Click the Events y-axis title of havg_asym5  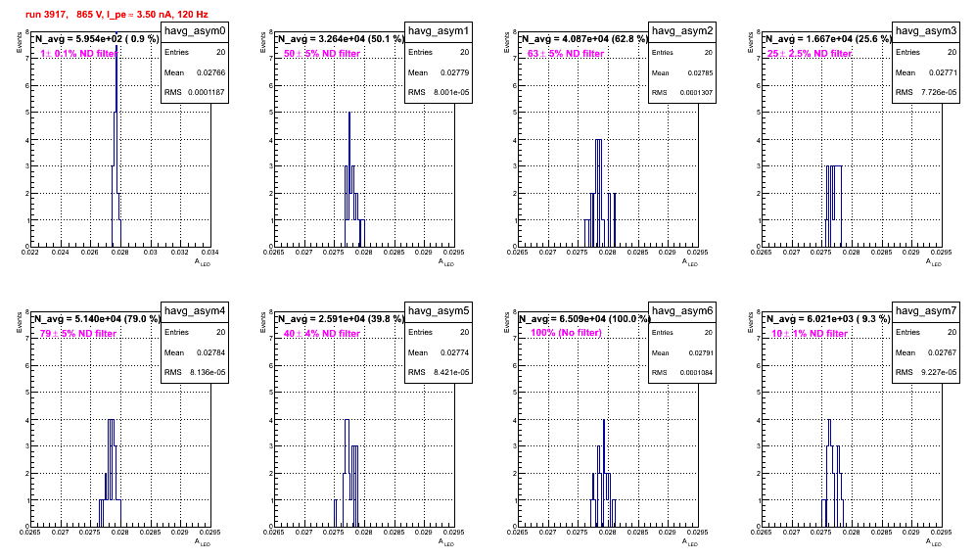(262, 322)
